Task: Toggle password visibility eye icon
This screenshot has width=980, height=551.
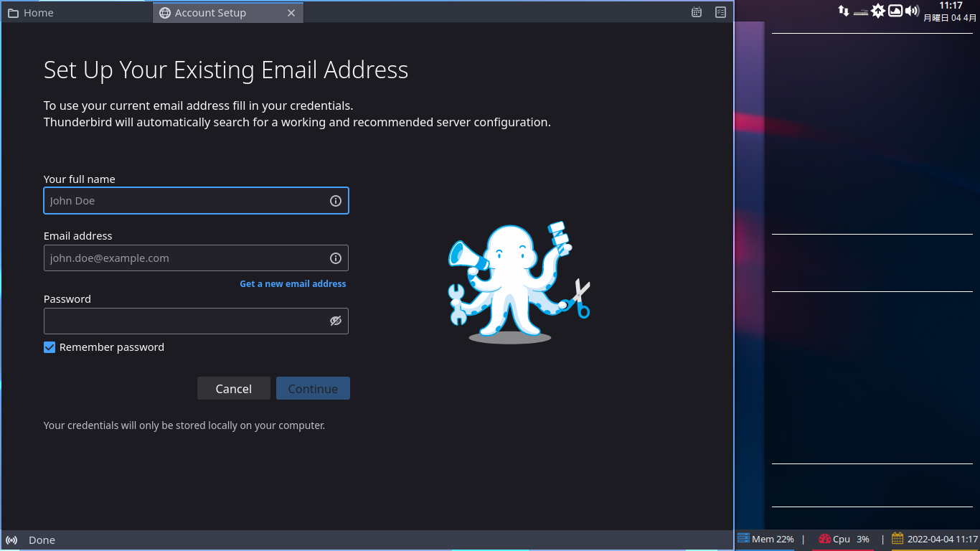Action: (335, 321)
